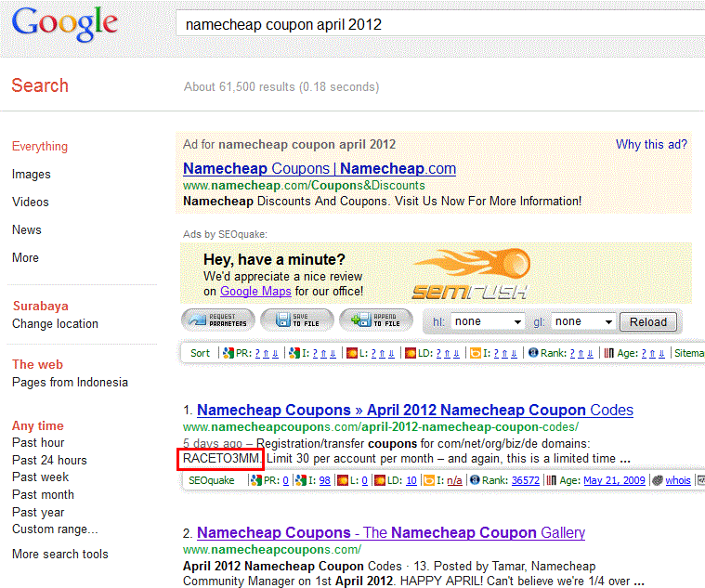Filter results to Past year
The height and width of the screenshot is (588, 705).
38,513
